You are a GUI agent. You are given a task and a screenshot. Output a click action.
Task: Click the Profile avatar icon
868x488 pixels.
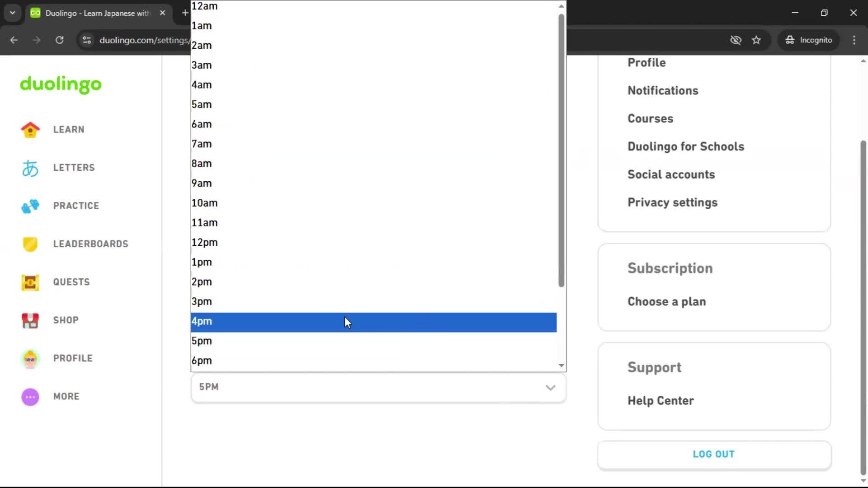pos(30,358)
